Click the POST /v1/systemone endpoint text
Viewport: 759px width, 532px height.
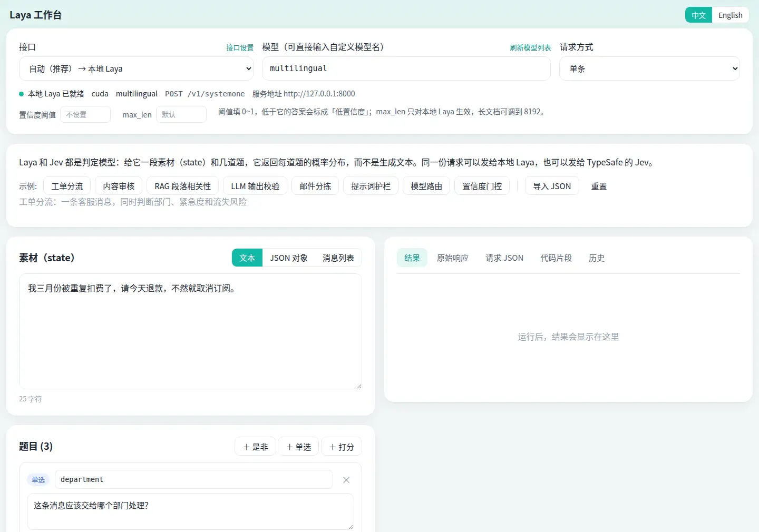click(x=205, y=94)
